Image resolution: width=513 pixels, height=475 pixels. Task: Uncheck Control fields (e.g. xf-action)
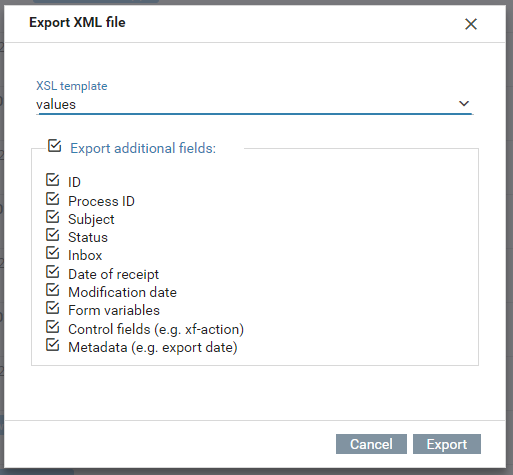click(x=53, y=327)
